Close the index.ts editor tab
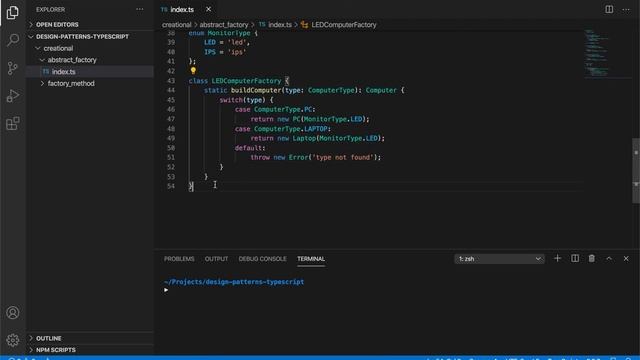640x360 pixels. coord(208,9)
